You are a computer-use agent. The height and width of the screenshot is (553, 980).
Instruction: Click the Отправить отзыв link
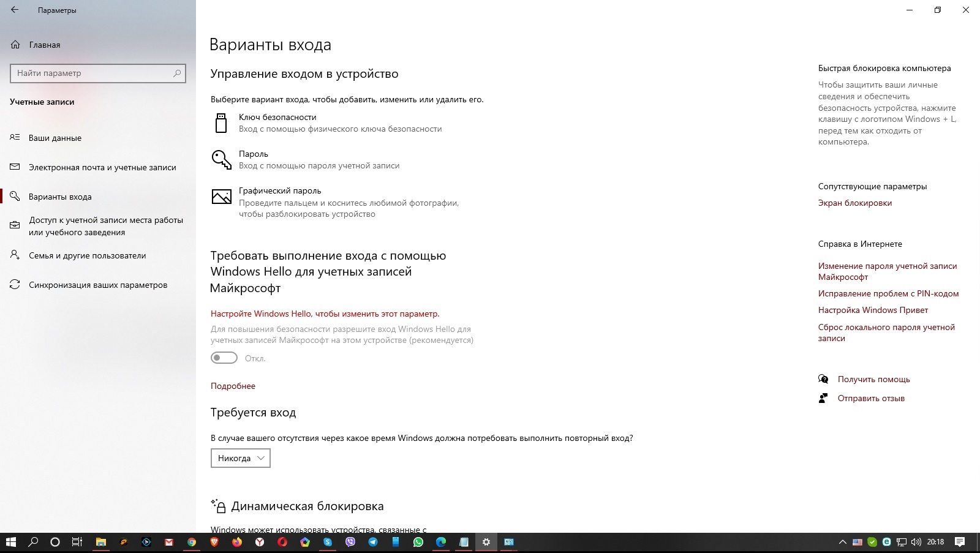[x=871, y=398]
